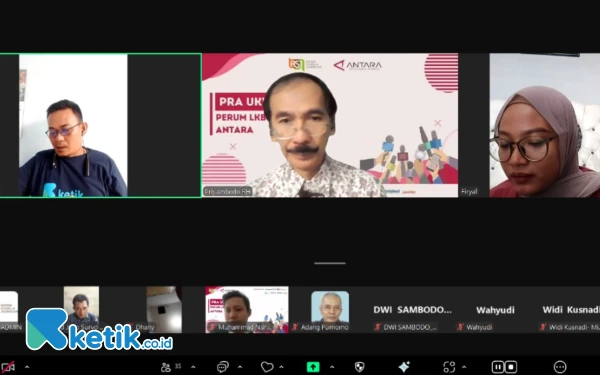The height and width of the screenshot is (375, 600).
Task: Click Muhammad Nur participant thumbnail
Action: (x=247, y=310)
